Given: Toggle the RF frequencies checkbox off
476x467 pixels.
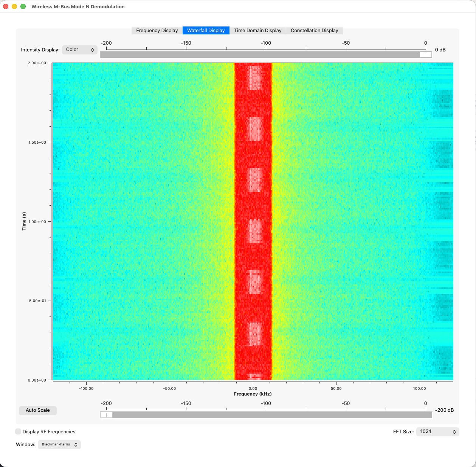Looking at the screenshot, I should point(18,431).
